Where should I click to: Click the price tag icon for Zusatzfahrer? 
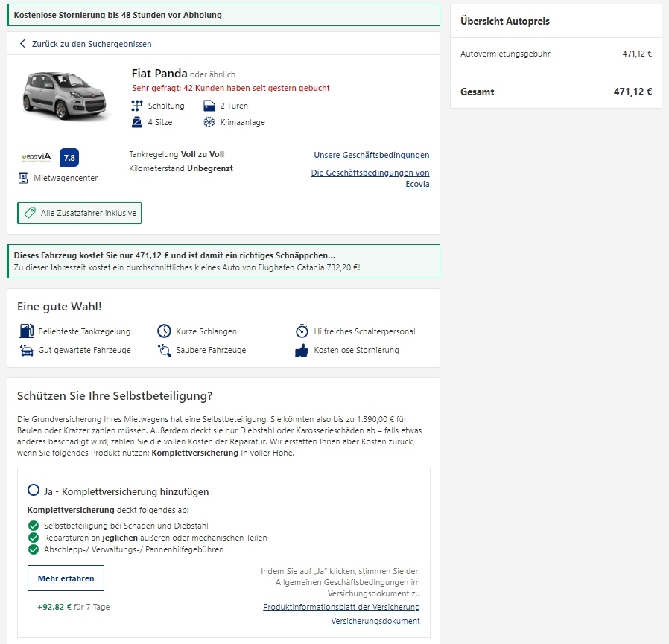coord(30,213)
